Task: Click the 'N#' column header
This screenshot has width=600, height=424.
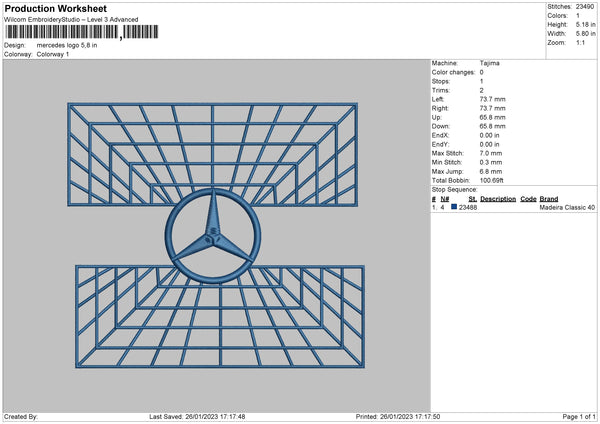Action: click(445, 199)
